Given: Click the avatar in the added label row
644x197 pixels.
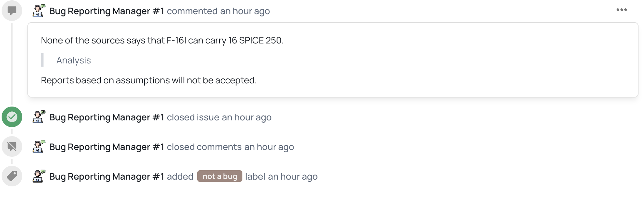Looking at the screenshot, I should (39, 176).
